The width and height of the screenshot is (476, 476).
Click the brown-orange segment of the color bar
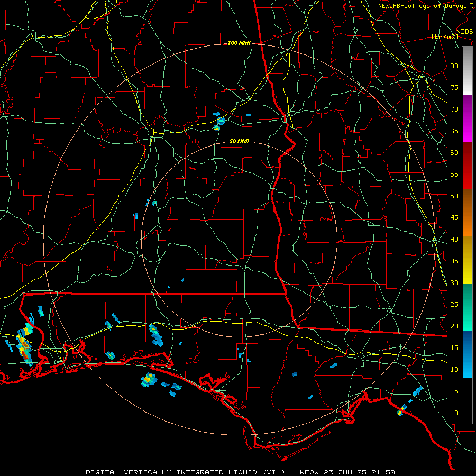pyautogui.click(x=467, y=213)
